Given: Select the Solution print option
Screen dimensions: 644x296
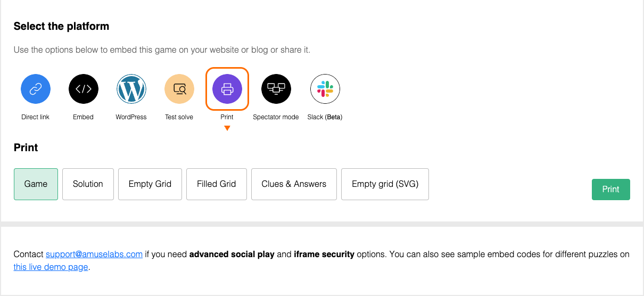Looking at the screenshot, I should 88,184.
